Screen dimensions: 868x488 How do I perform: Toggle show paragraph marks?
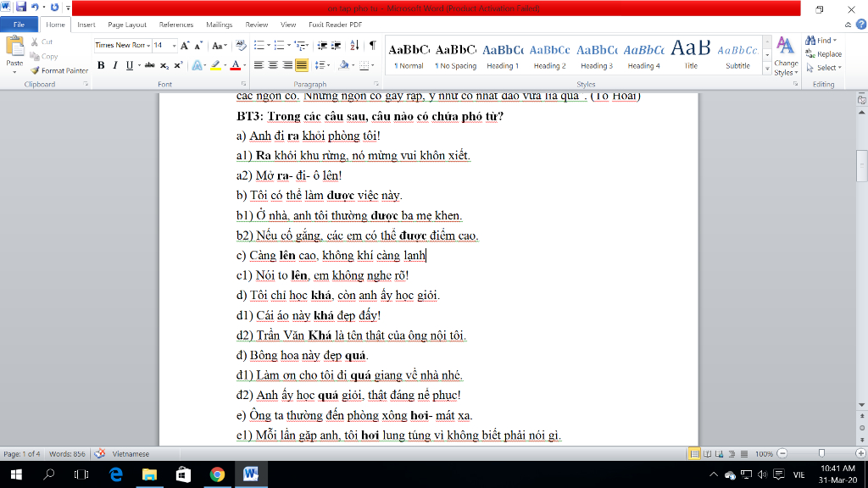pos(373,46)
